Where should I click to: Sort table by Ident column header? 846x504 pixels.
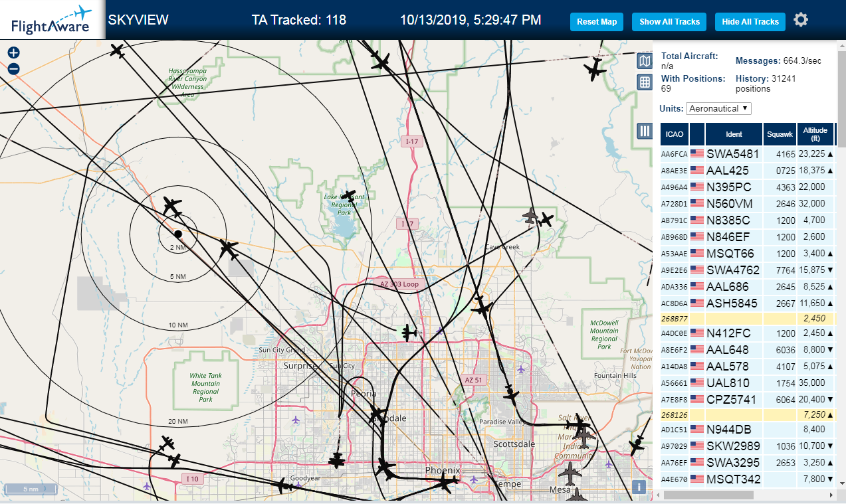pyautogui.click(x=734, y=134)
